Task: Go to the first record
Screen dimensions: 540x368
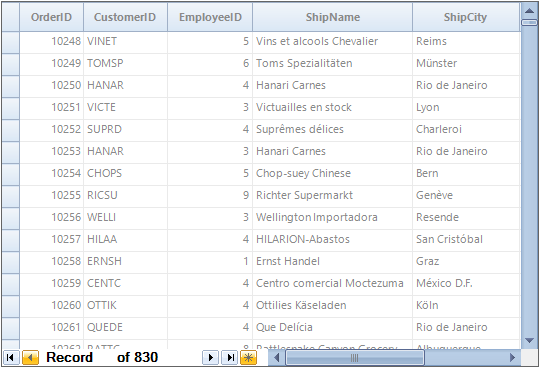Action: click(x=10, y=358)
